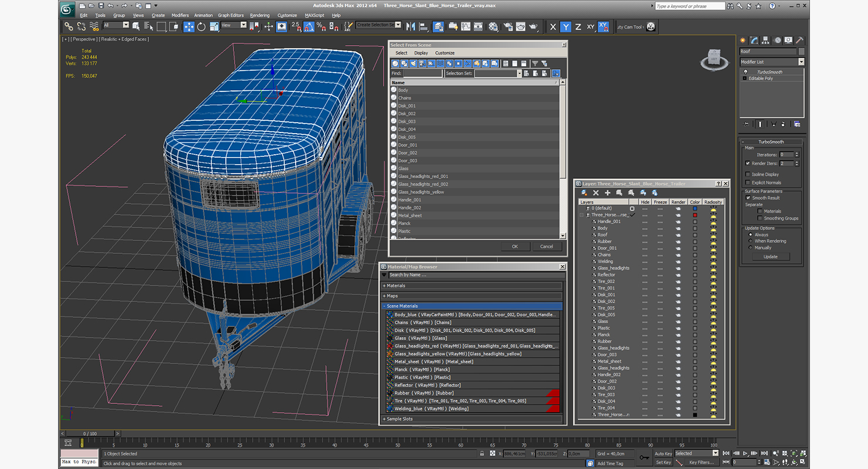Open the Rendering menu

click(260, 15)
